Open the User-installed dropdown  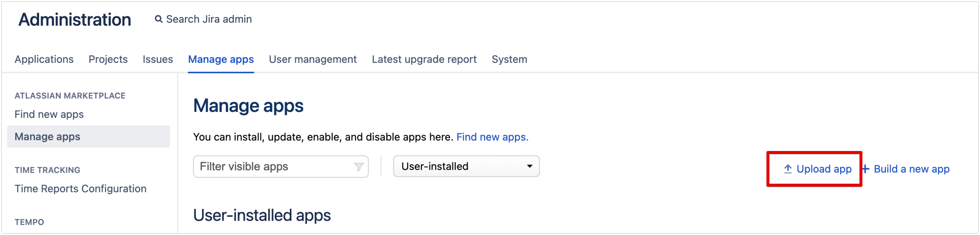click(x=466, y=166)
